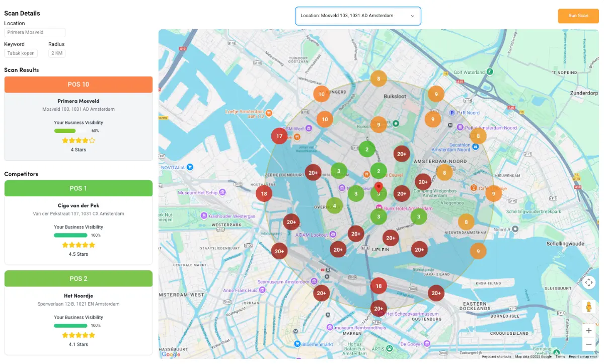Screen dimensions: 604x364
Task: Open Street View pegman icon
Action: [x=588, y=307]
